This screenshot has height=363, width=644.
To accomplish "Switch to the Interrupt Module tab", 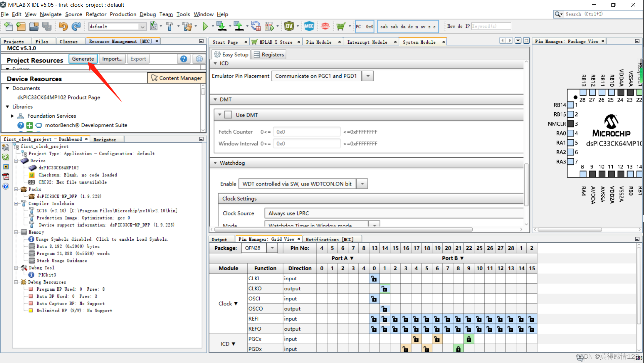I will 367,42.
